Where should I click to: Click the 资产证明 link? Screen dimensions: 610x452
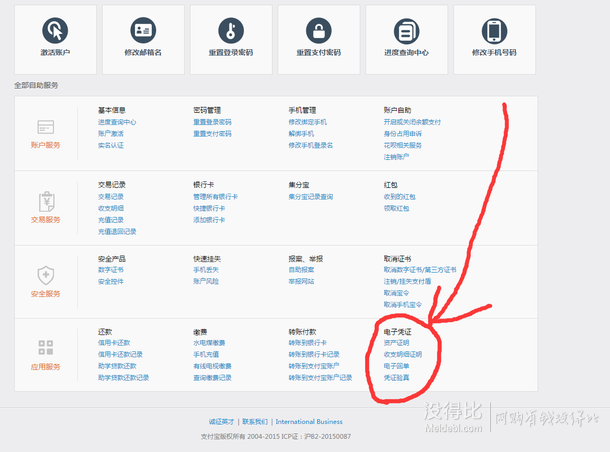coord(396,343)
